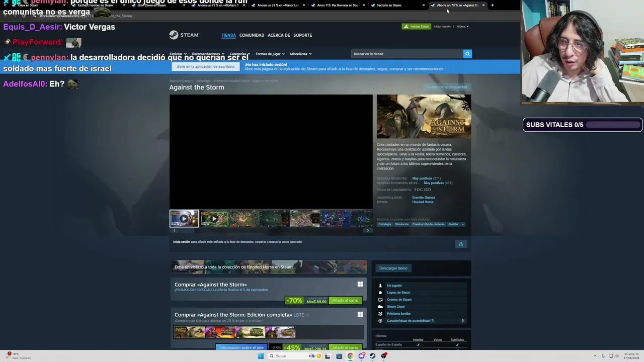Click the family sharing icon beside Préstamo familiar
This screenshot has height=362, width=644.
(x=380, y=314)
